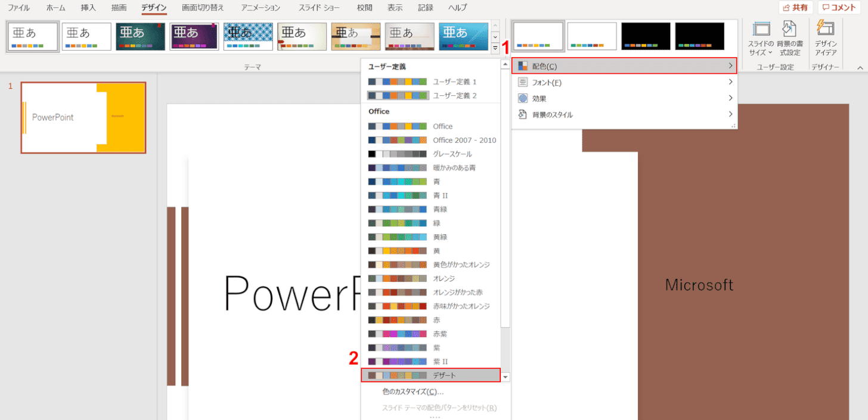Screen dimensions: 868x420
Task: Select ユーザー定義 1 color scheme
Action: click(431, 82)
